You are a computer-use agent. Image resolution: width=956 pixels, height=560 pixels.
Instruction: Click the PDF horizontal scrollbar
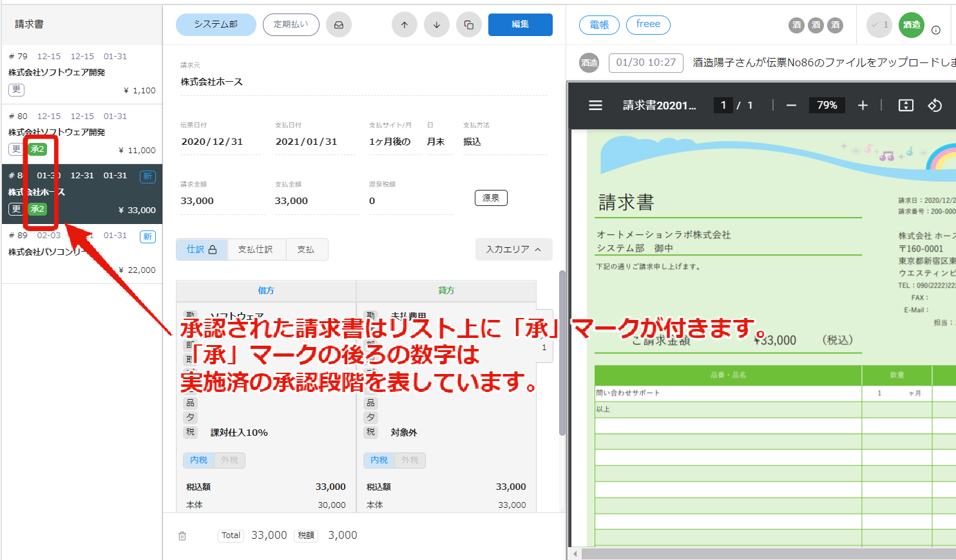(769, 554)
